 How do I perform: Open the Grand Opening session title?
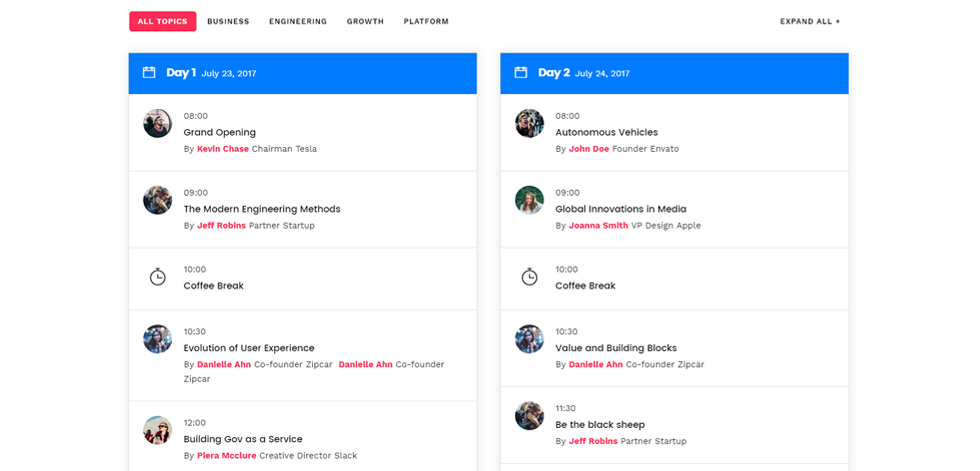click(219, 132)
